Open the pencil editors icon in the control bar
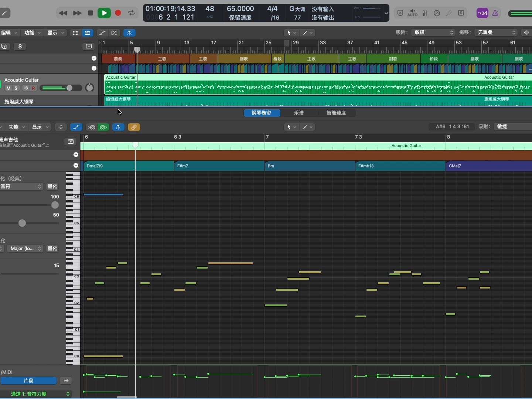Image resolution: width=532 pixels, height=399 pixels. point(4,13)
